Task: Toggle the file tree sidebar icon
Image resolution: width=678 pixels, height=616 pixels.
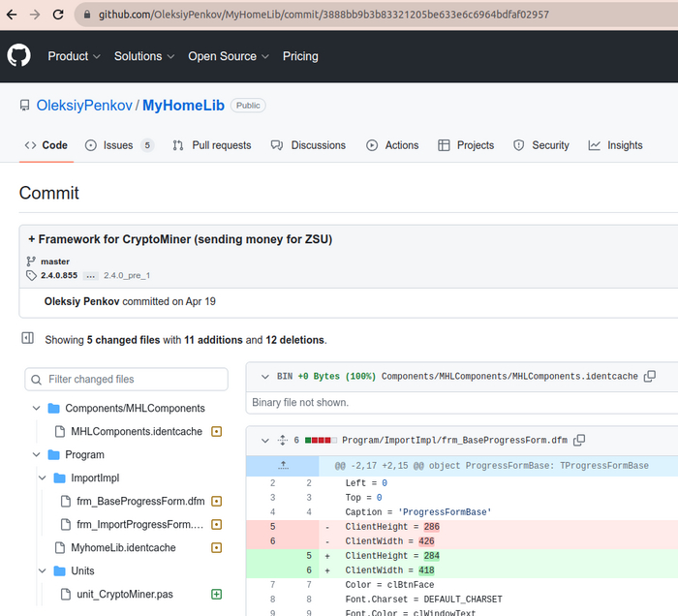Action: pyautogui.click(x=28, y=338)
